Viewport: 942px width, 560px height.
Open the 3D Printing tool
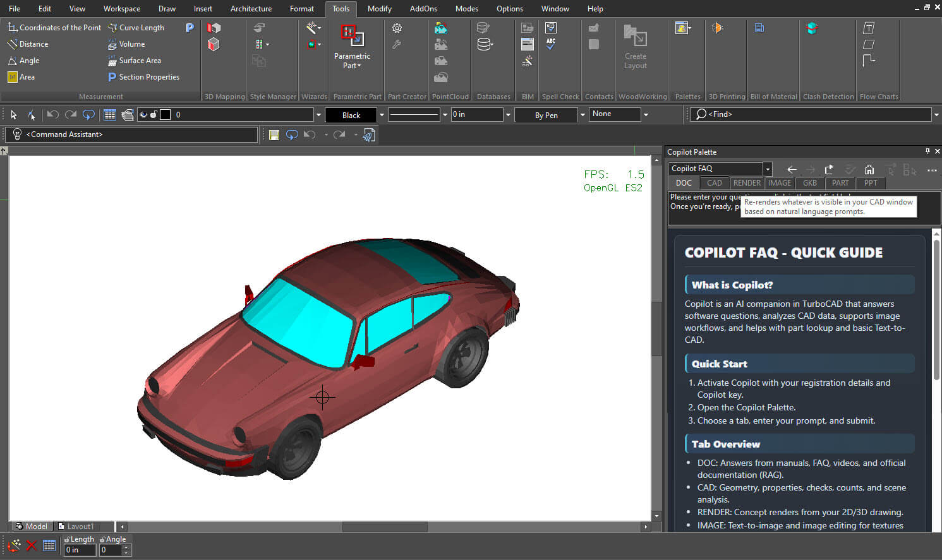point(717,28)
